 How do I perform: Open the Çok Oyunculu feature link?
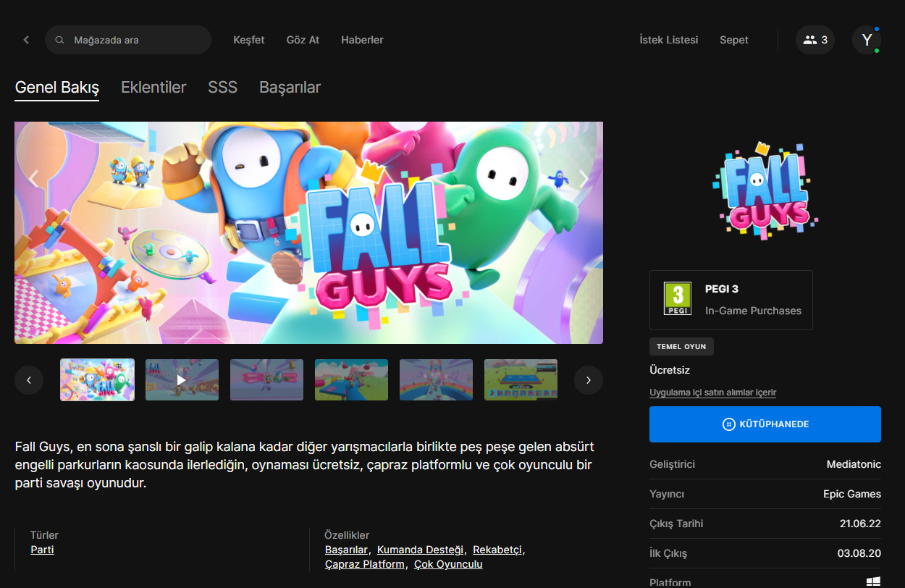tap(448, 564)
